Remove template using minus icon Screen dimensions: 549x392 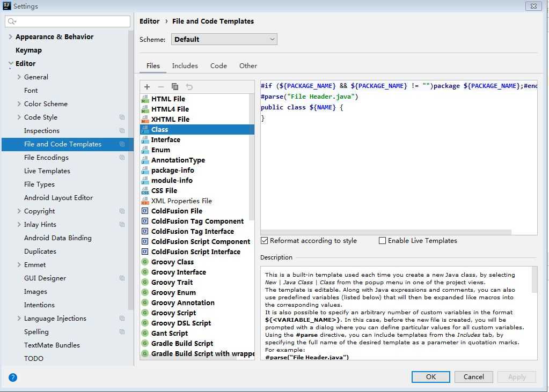160,87
